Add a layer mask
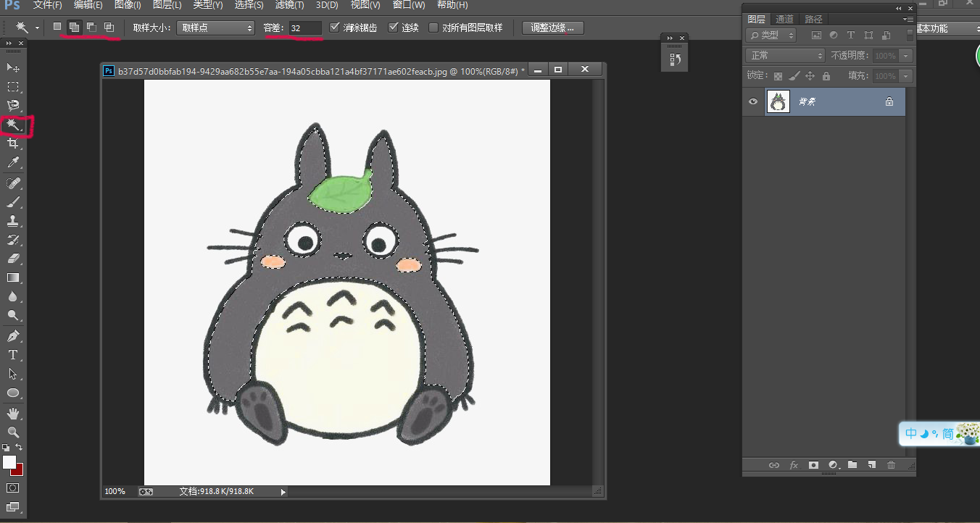Image resolution: width=980 pixels, height=523 pixels. click(x=813, y=465)
